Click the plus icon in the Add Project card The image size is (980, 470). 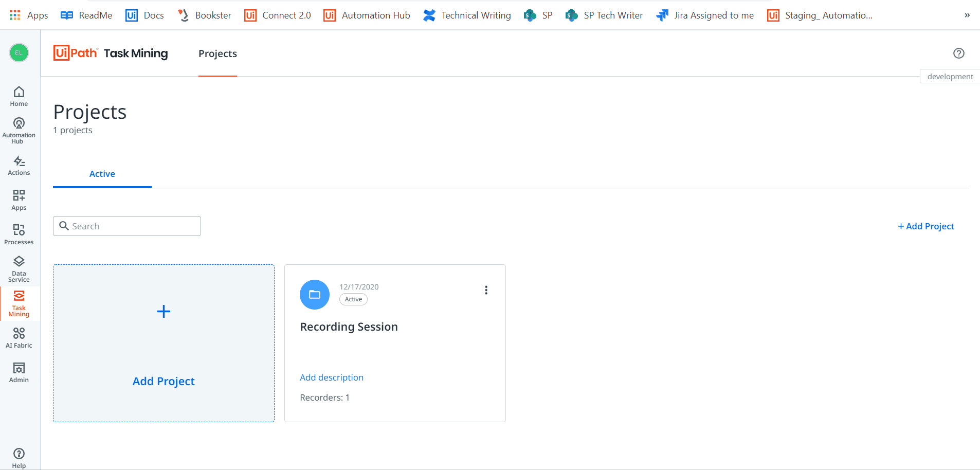(164, 311)
